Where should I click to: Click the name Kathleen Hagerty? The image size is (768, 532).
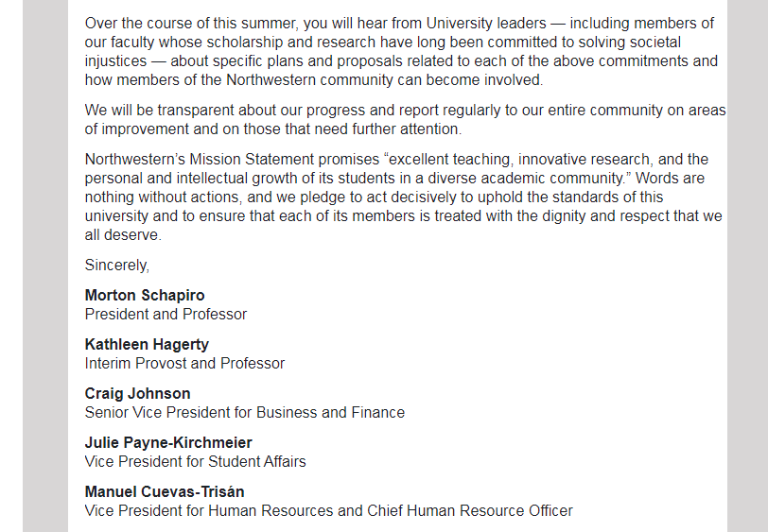147,344
